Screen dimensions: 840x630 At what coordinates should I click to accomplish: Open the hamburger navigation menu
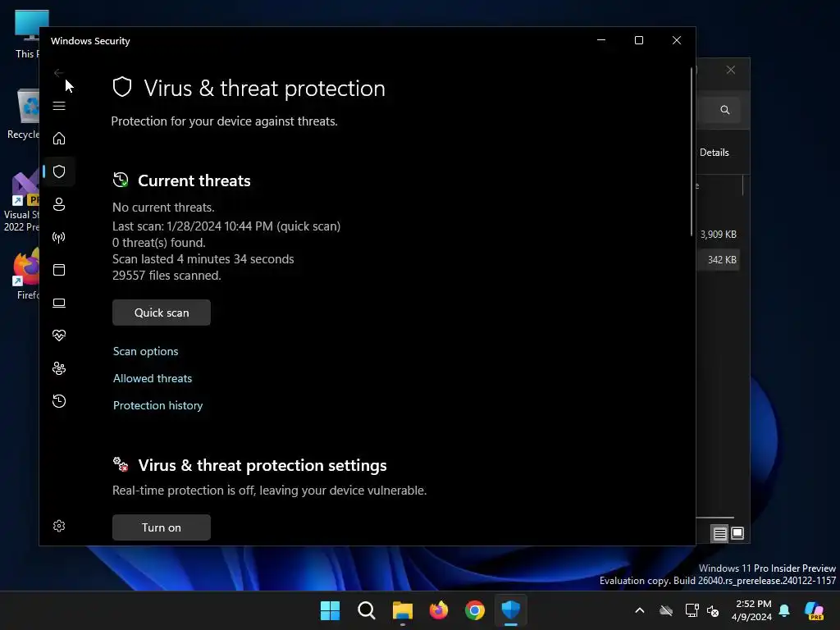59,106
